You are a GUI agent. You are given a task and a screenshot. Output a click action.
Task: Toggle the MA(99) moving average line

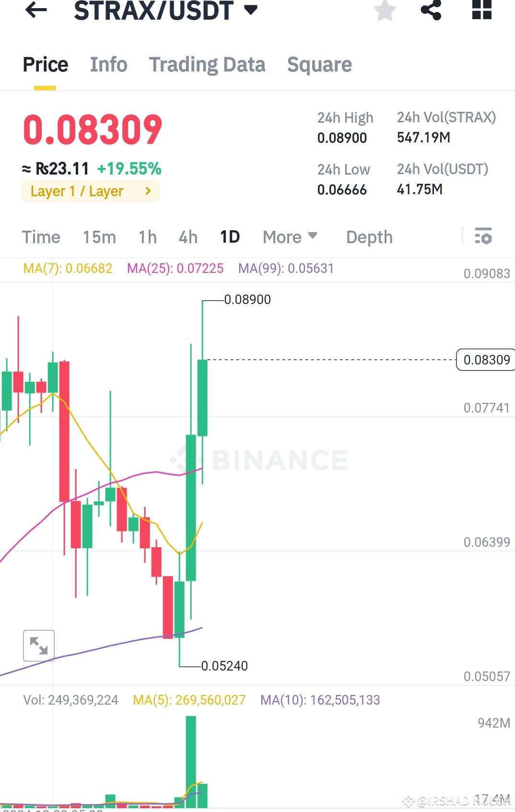[286, 269]
